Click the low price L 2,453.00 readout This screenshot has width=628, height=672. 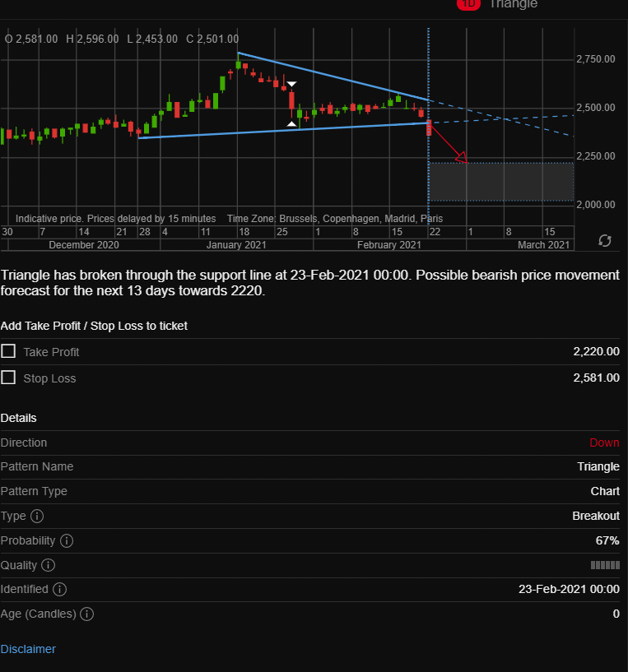[x=152, y=39]
